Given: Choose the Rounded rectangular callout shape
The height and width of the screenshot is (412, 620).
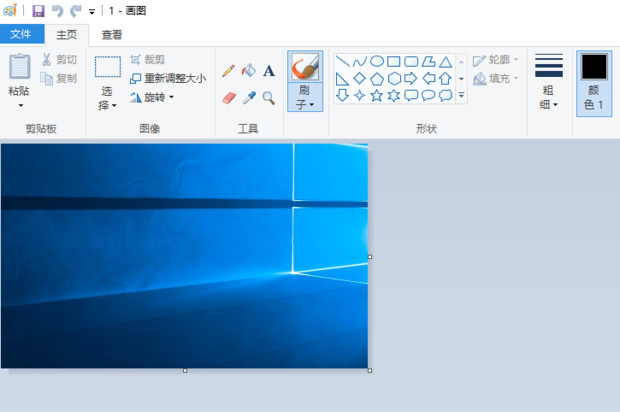Looking at the screenshot, I should (411, 95).
